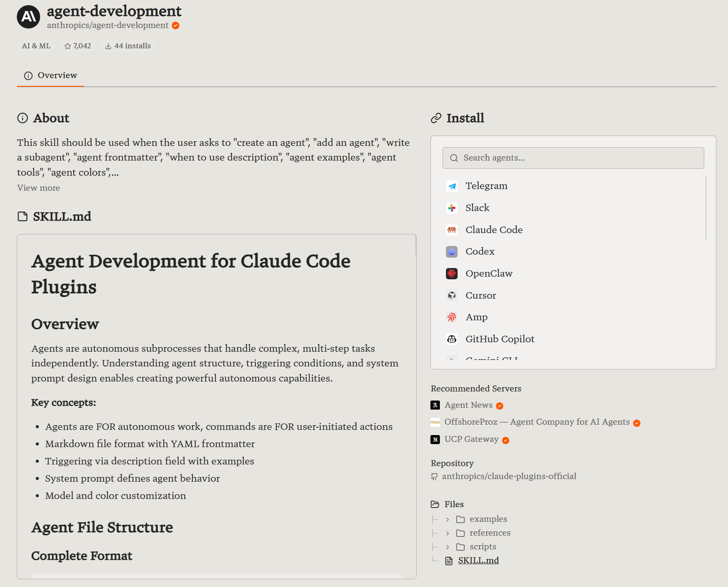Click the SKILL.md preview scrollbar
Image resolution: width=728 pixels, height=587 pixels.
pyautogui.click(x=416, y=245)
